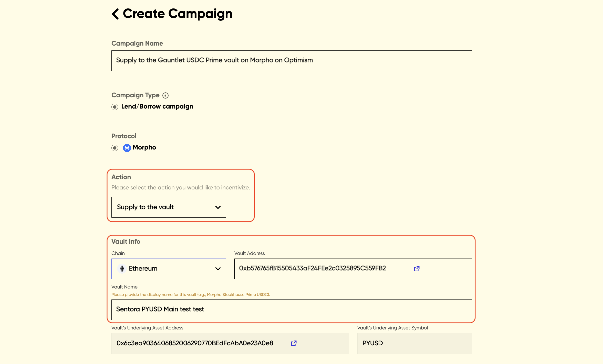Click the Campaign Type info icon

click(165, 95)
